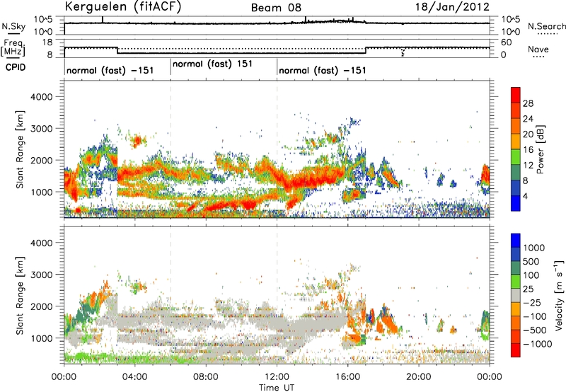Viewport: 566px width, 392px height.
Task: Click the '12:00' time tick label
Action: (277, 376)
